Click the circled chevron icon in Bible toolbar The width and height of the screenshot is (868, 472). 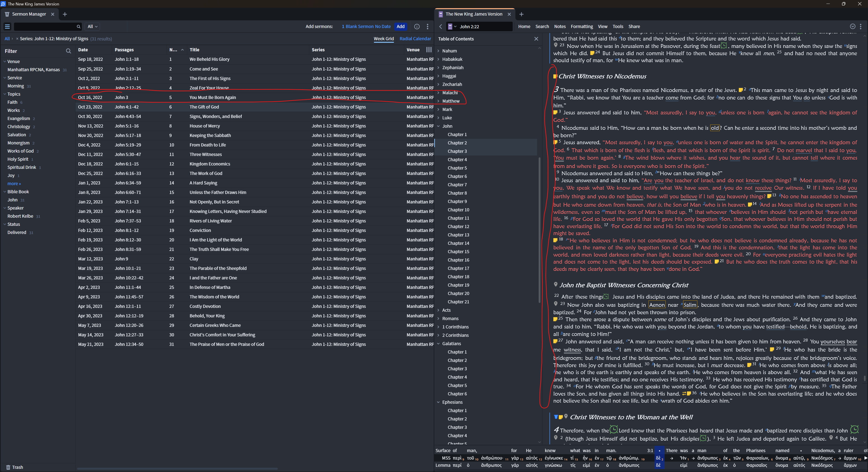click(852, 27)
